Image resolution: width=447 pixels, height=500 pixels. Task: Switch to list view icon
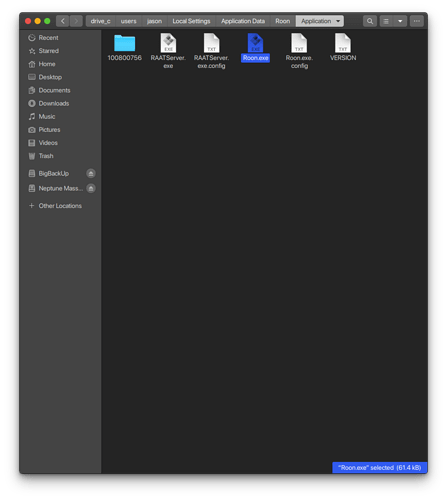[x=386, y=21]
